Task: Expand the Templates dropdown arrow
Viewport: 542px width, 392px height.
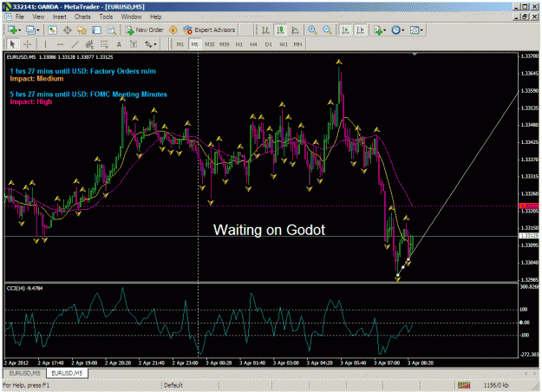Action: (x=421, y=30)
